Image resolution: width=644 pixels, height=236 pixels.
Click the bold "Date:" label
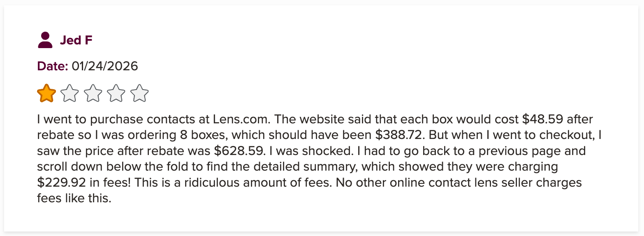pyautogui.click(x=53, y=66)
